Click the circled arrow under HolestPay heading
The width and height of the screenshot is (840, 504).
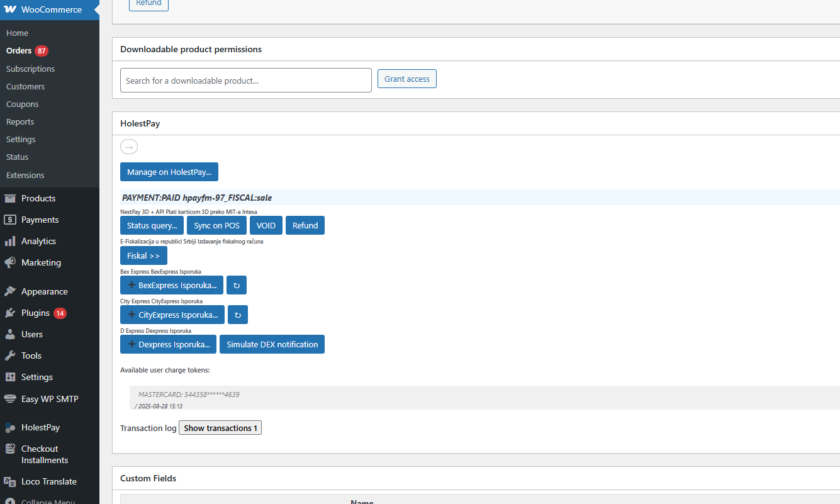tap(129, 147)
